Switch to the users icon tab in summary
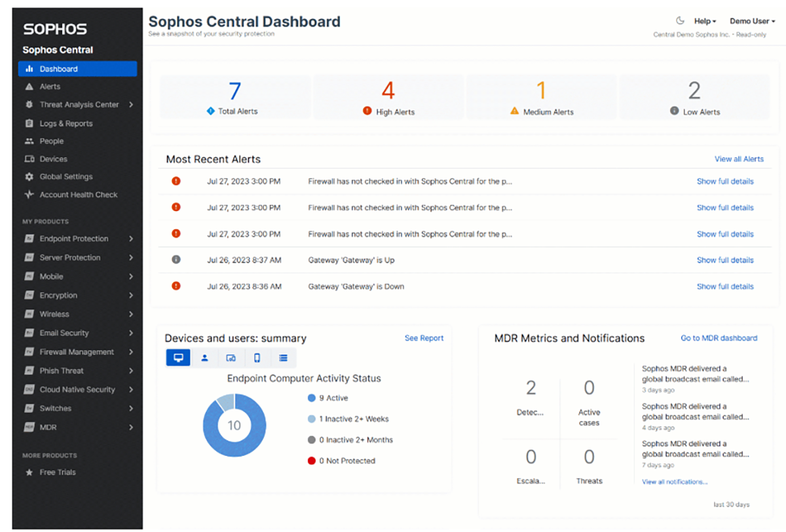 coord(204,358)
